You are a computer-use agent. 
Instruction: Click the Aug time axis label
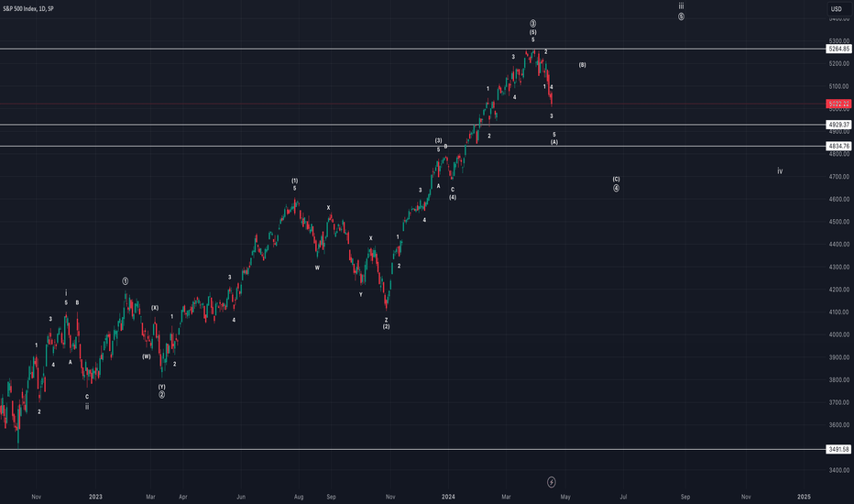pos(299,497)
